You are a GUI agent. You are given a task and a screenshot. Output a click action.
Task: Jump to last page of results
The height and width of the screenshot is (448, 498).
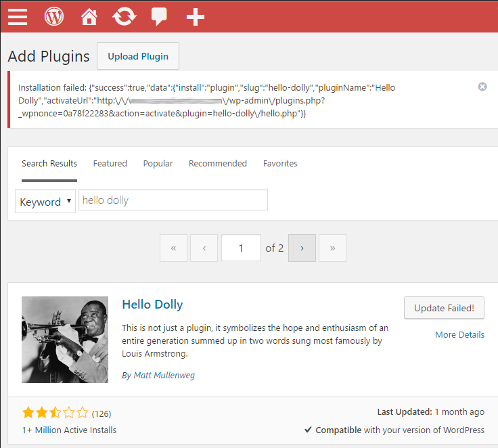click(332, 248)
